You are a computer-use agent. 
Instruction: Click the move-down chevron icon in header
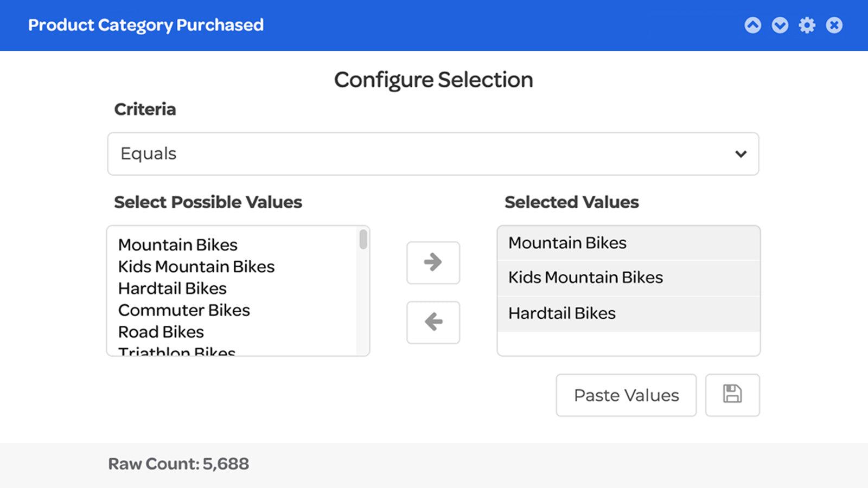coord(780,25)
